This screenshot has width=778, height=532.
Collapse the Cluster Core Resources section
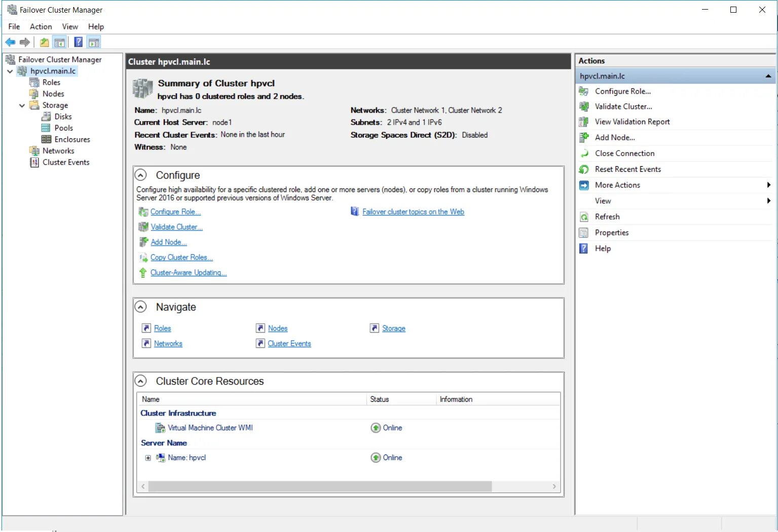141,381
